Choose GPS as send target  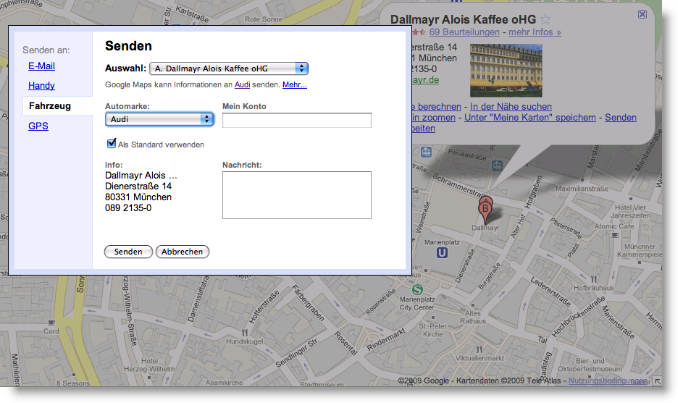coord(38,126)
